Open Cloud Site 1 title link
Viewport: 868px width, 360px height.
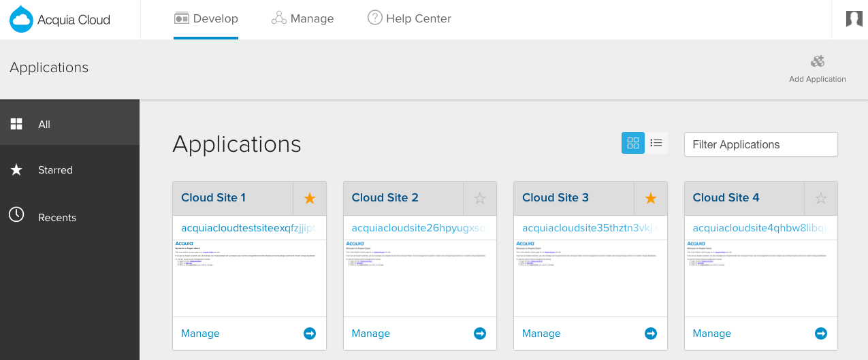[213, 198]
